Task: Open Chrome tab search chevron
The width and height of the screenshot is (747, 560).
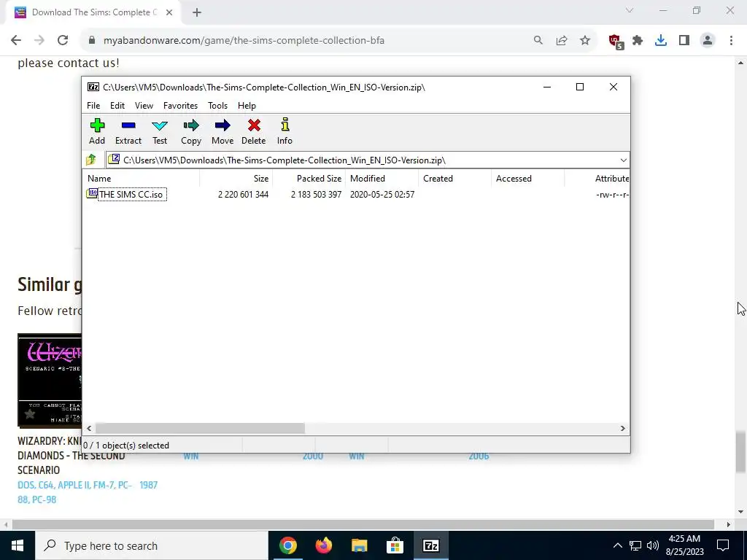Action: click(630, 10)
